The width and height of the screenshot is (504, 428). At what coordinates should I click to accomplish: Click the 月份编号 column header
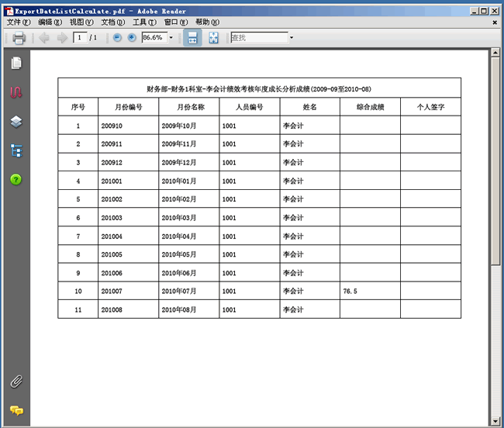pyautogui.click(x=128, y=107)
